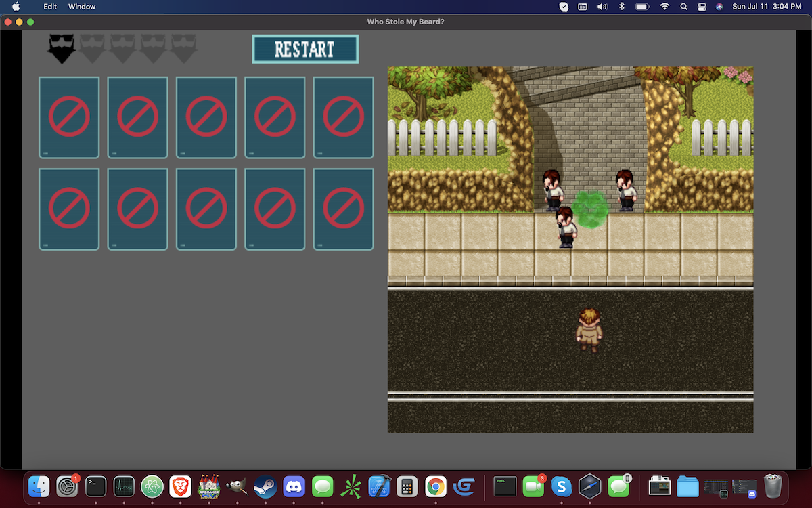Click the Wi-Fi status icon
Image resolution: width=812 pixels, height=508 pixels.
tap(664, 7)
